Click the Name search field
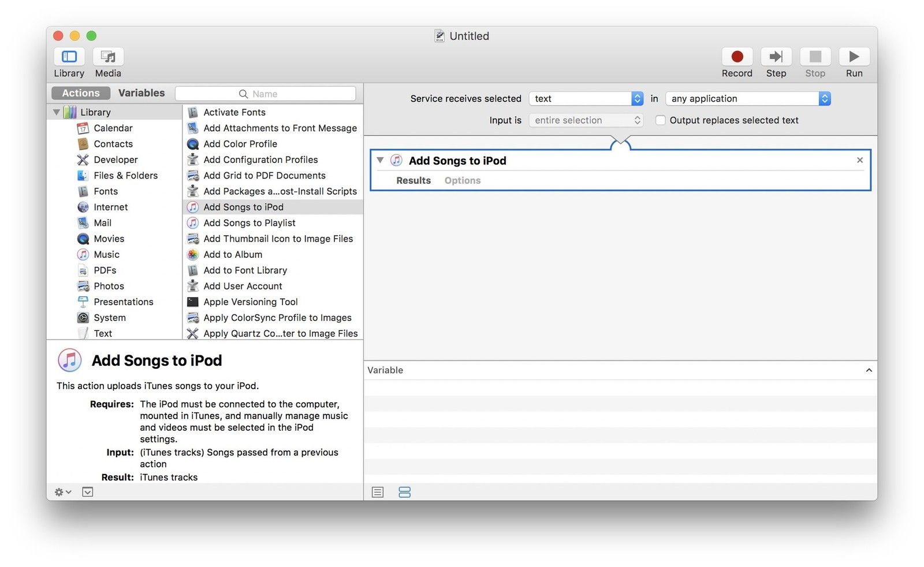 click(266, 94)
